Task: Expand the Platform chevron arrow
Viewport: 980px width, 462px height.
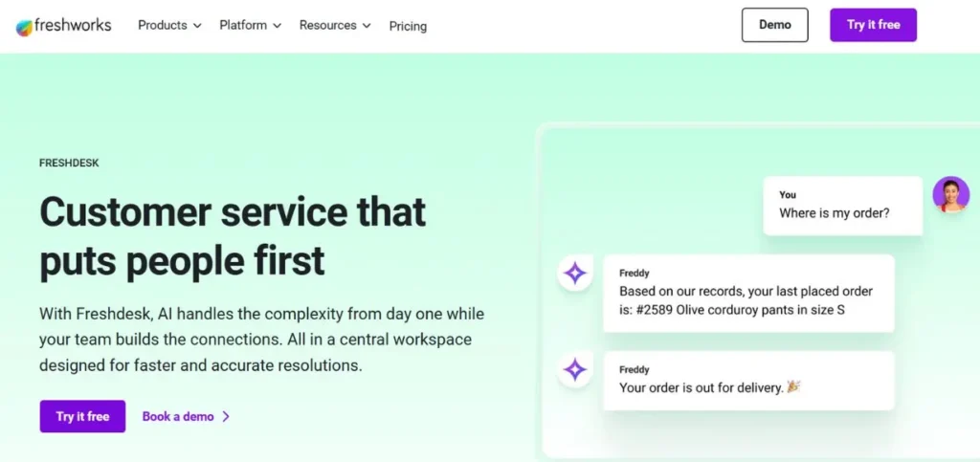Action: pos(277,26)
